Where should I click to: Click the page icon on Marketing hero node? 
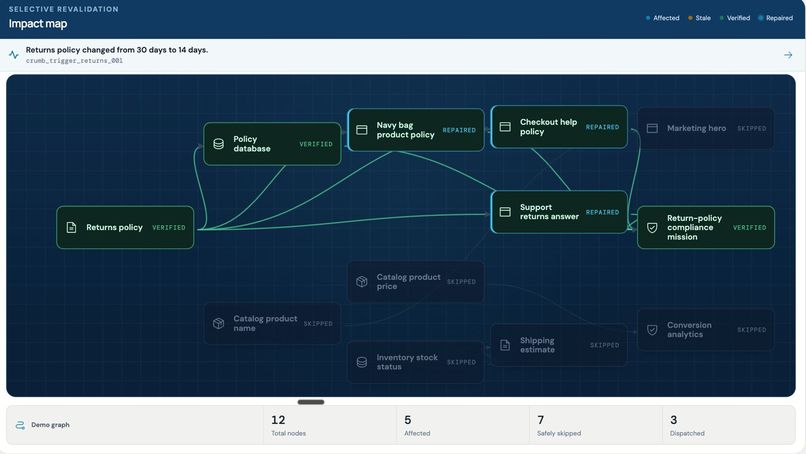652,128
